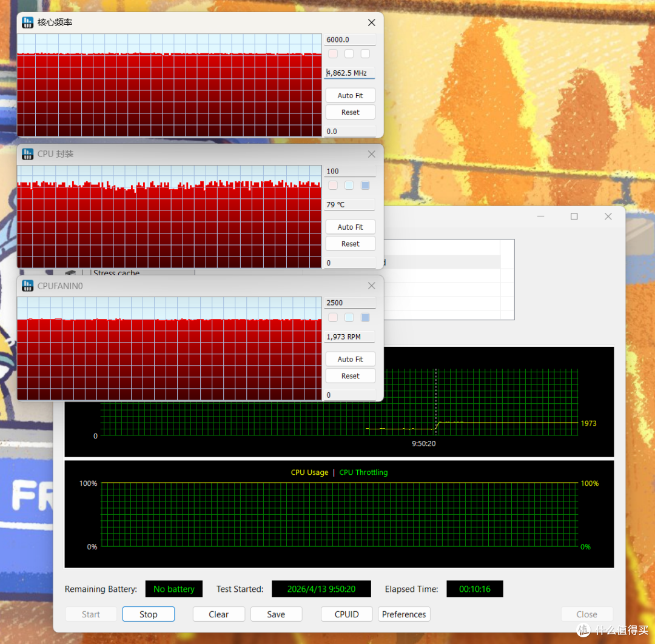Click the 9:50:20 timeline marker label
This screenshot has width=655, height=644.
coord(423,443)
